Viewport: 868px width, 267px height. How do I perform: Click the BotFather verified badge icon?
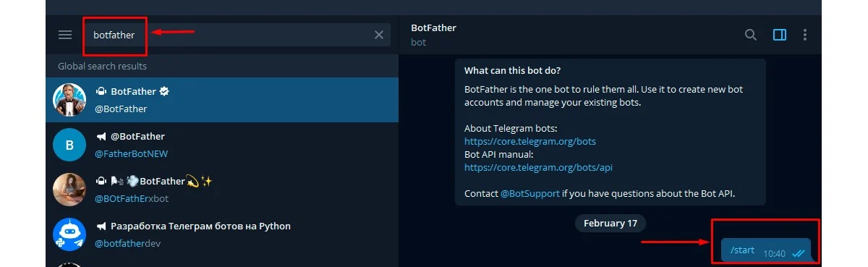point(165,92)
